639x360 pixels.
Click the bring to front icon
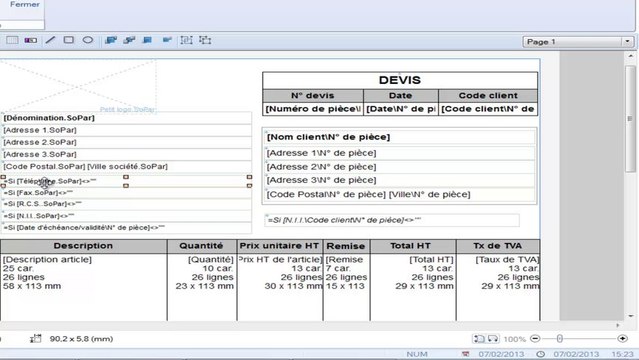[110, 40]
